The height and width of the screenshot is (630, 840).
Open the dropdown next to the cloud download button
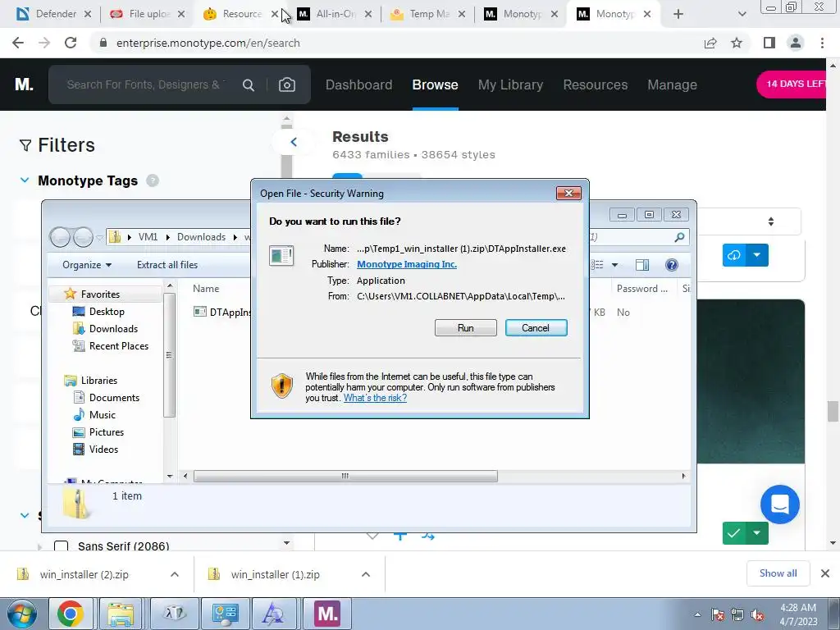click(x=757, y=255)
